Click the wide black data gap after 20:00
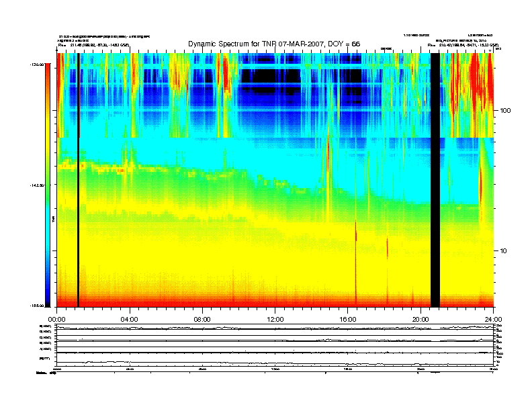The width and height of the screenshot is (532, 411). coord(435,180)
